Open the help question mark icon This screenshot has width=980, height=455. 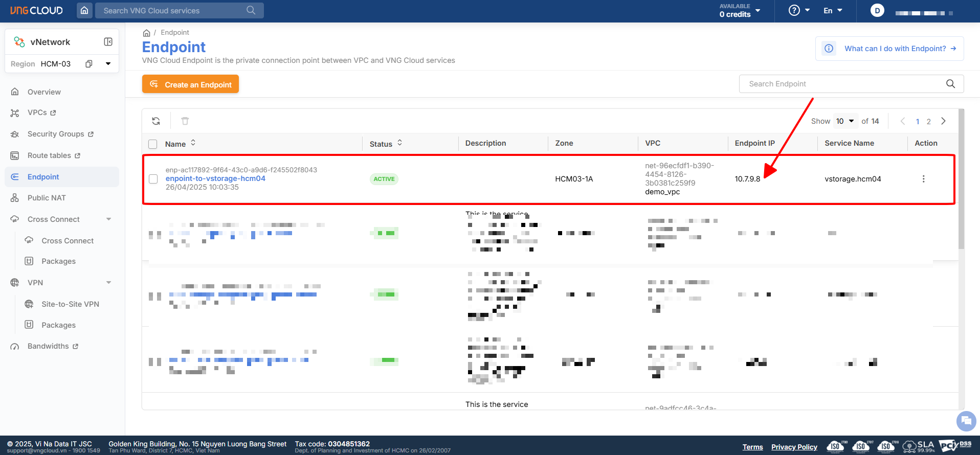794,10
